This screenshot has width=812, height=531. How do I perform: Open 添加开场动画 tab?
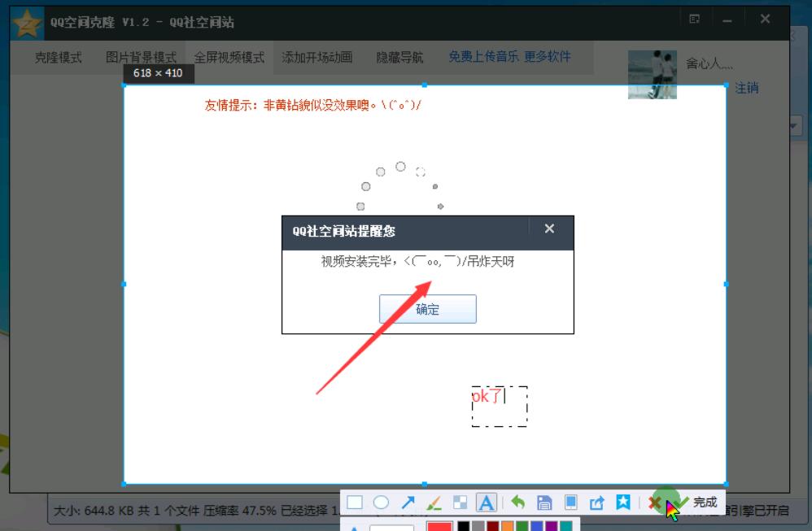pyautogui.click(x=317, y=57)
